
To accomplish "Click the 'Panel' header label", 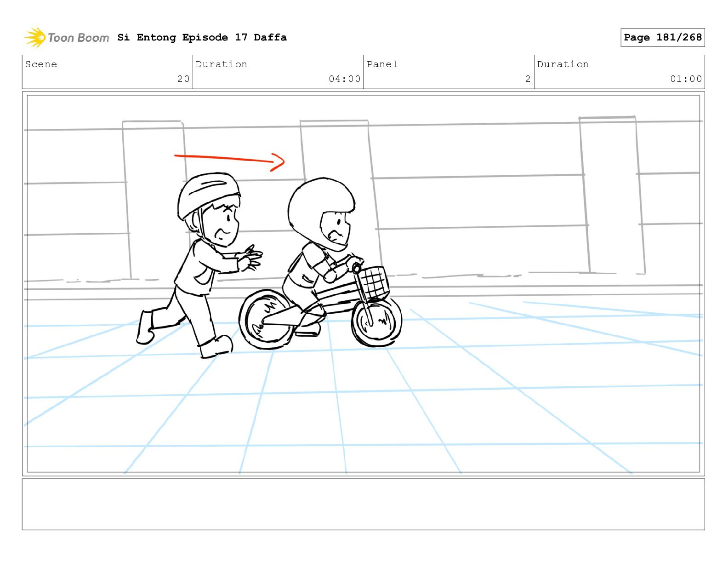I will pyautogui.click(x=382, y=64).
